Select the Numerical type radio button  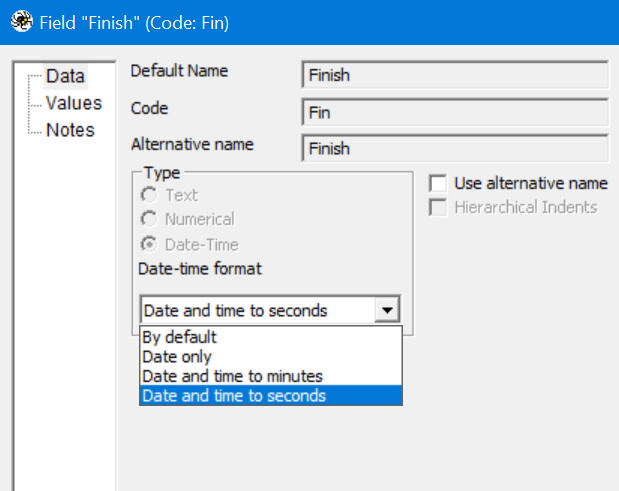tap(149, 219)
